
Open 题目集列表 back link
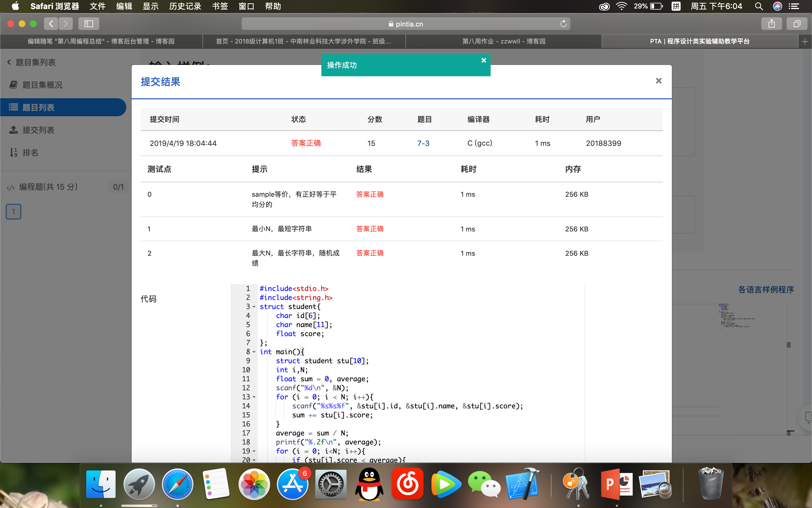(32, 62)
